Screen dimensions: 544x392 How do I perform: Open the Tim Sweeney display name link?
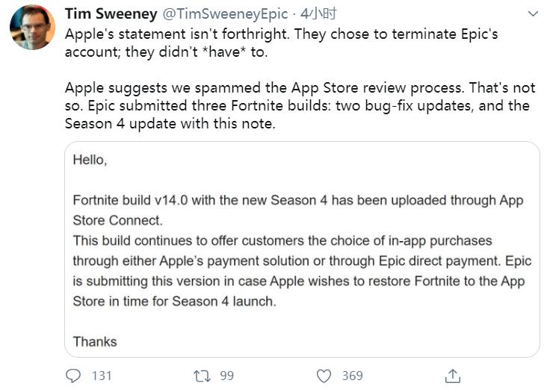click(109, 14)
